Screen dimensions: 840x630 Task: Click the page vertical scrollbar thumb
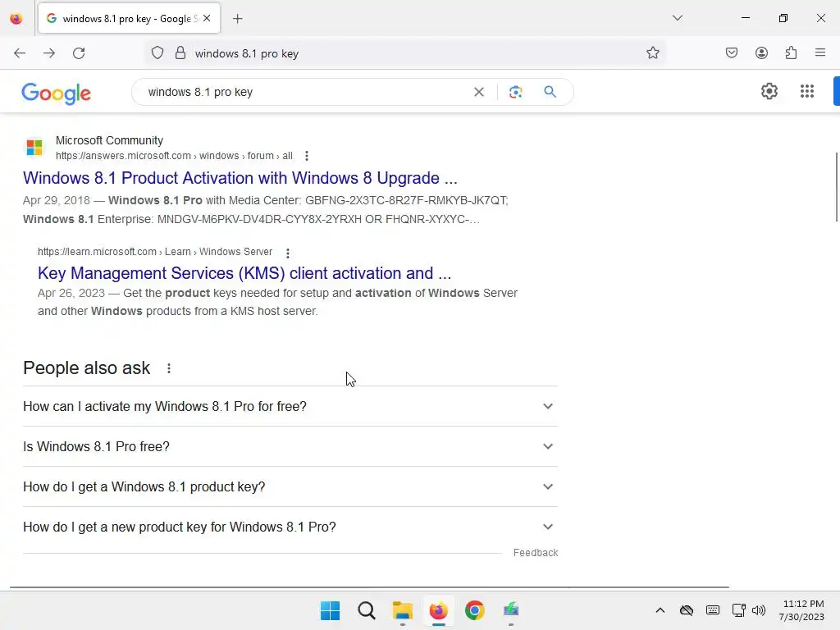point(836,186)
